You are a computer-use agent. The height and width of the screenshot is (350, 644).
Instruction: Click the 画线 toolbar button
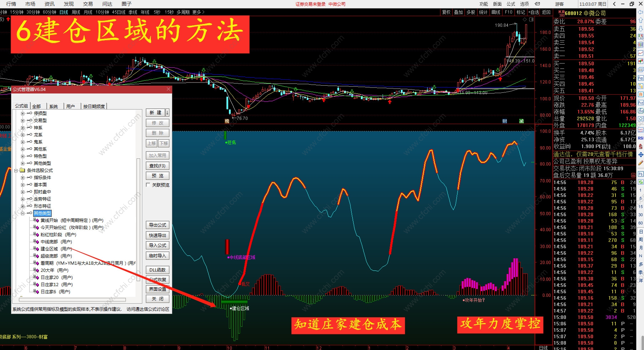click(496, 12)
